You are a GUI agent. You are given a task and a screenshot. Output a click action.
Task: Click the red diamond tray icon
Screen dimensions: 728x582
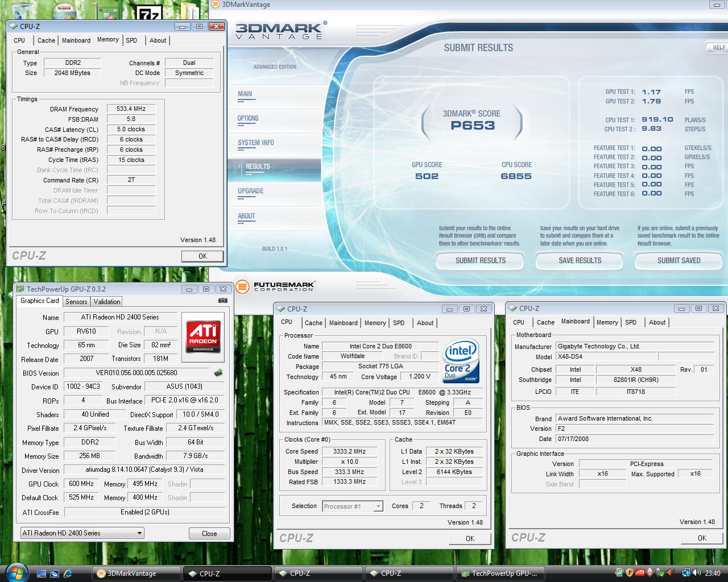(x=650, y=573)
